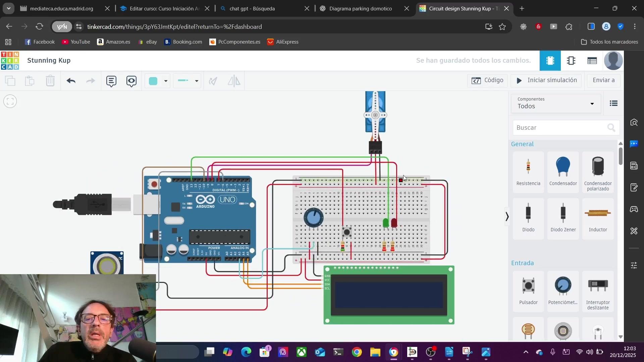Open the notes tool icon
This screenshot has height=362, width=644.
click(x=111, y=81)
